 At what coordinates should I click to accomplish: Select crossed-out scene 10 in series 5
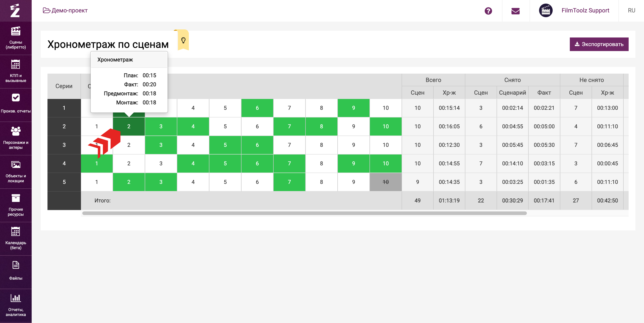tap(385, 182)
